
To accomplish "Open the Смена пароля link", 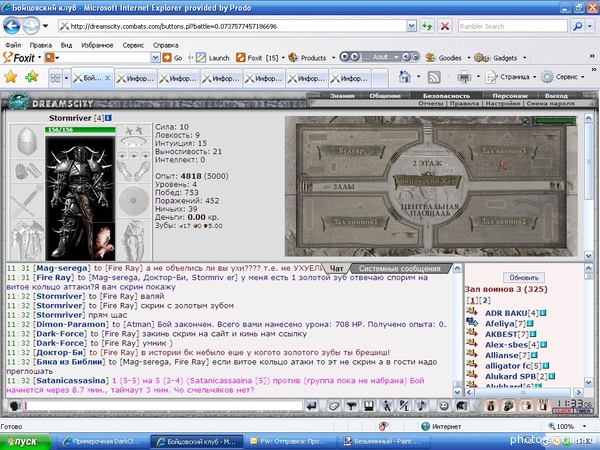I will click(x=550, y=103).
